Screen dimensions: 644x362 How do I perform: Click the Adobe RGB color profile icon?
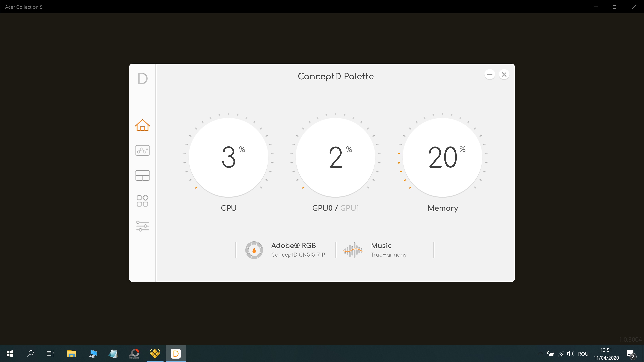254,250
